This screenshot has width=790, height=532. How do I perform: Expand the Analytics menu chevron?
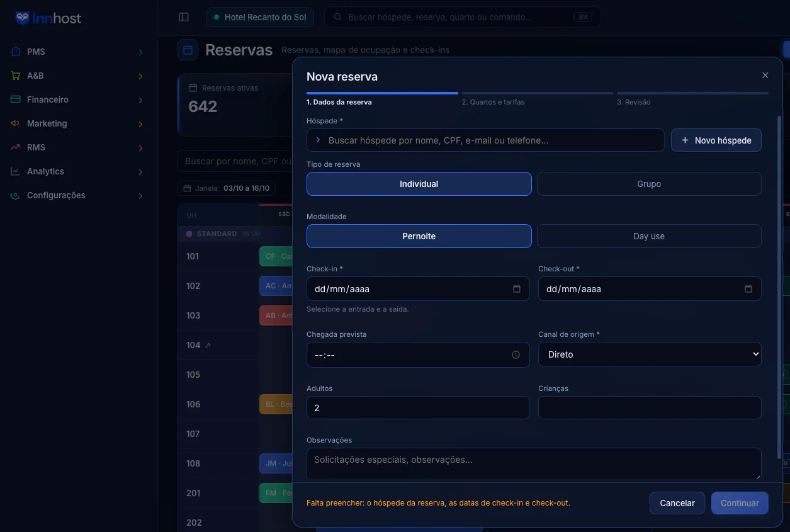[140, 172]
